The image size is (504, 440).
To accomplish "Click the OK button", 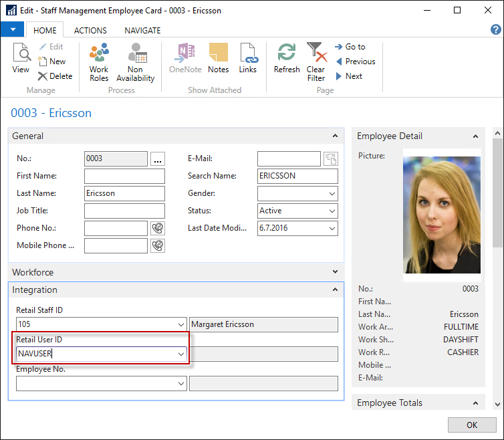I will coord(471,425).
